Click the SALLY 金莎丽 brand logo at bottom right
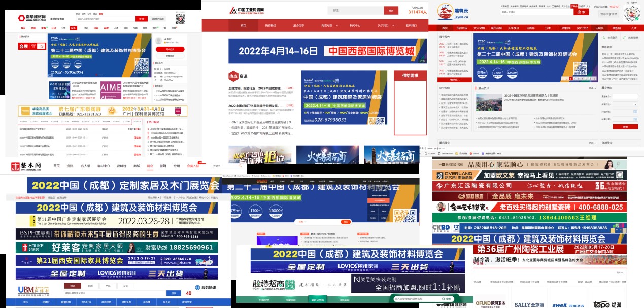 pyautogui.click(x=530, y=303)
